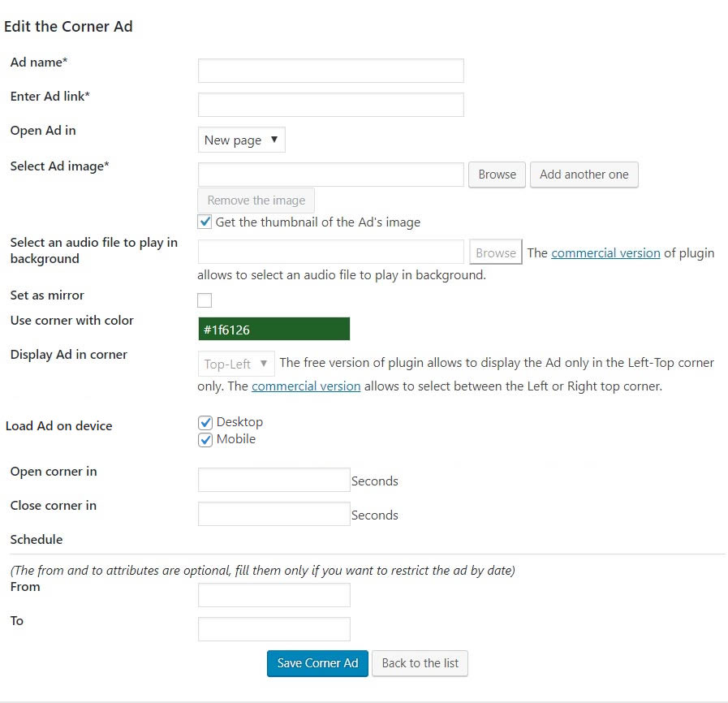Click the Enter Ad link text field
728x703 pixels.
330,105
